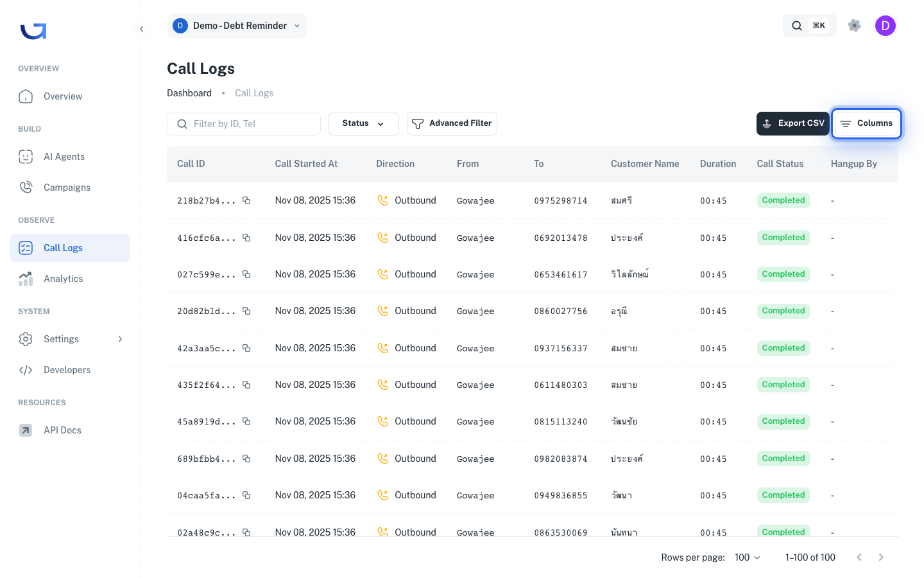Click the Duration column header
This screenshot has height=578, width=924.
[x=718, y=164]
